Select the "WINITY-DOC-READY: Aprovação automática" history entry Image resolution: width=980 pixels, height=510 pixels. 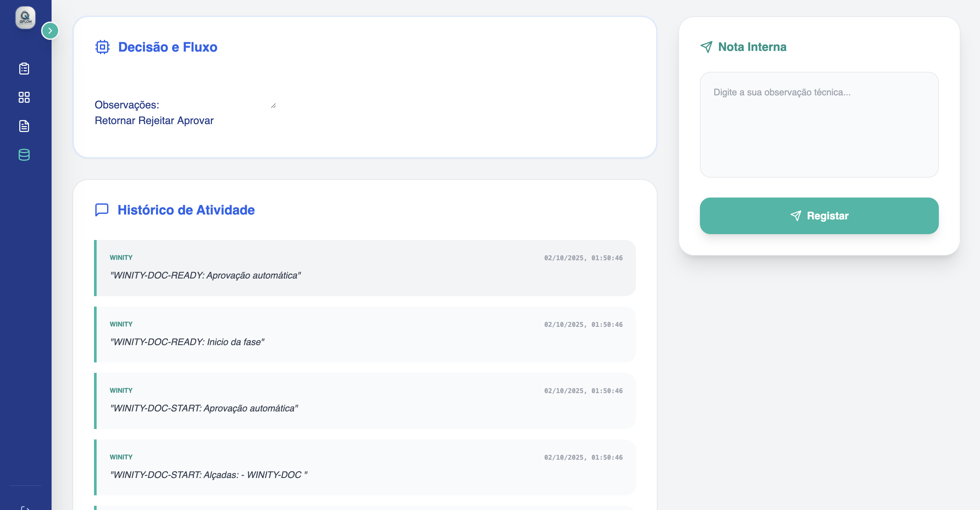[365, 268]
